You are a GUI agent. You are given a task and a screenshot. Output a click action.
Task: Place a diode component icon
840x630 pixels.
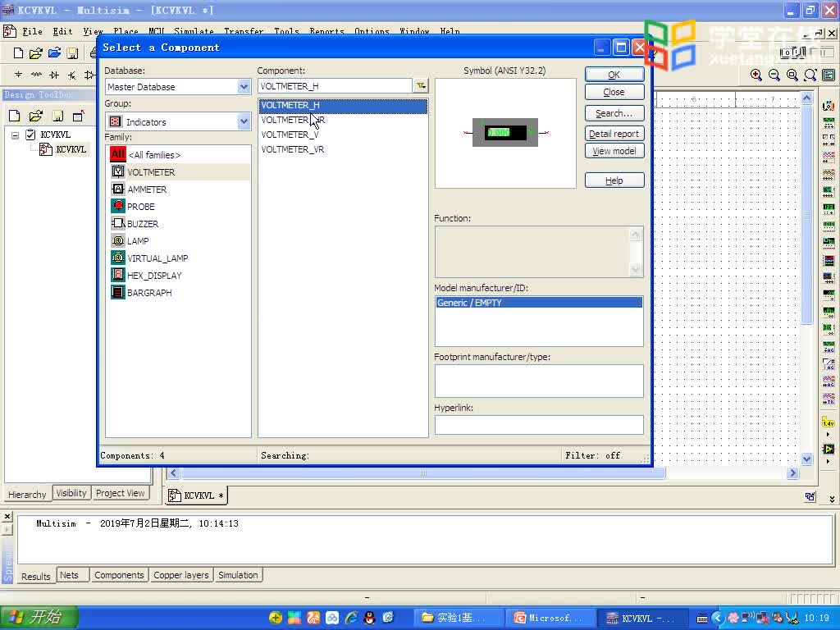[x=54, y=75]
